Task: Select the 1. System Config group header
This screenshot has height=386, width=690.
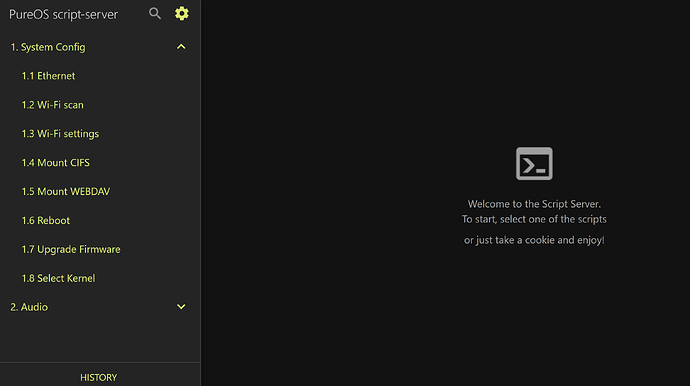Action: (100, 47)
